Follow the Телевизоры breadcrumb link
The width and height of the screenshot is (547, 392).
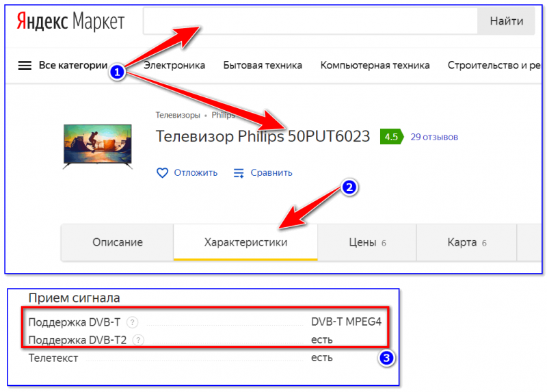coord(178,115)
